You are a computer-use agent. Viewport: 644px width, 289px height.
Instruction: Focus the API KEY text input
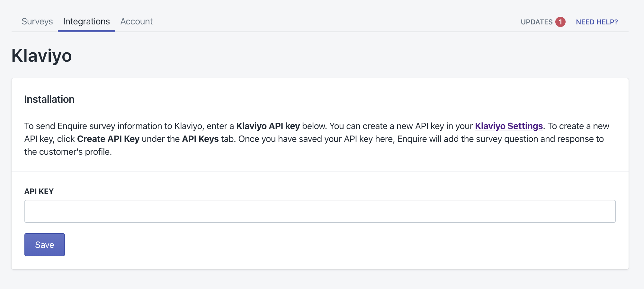[320, 211]
